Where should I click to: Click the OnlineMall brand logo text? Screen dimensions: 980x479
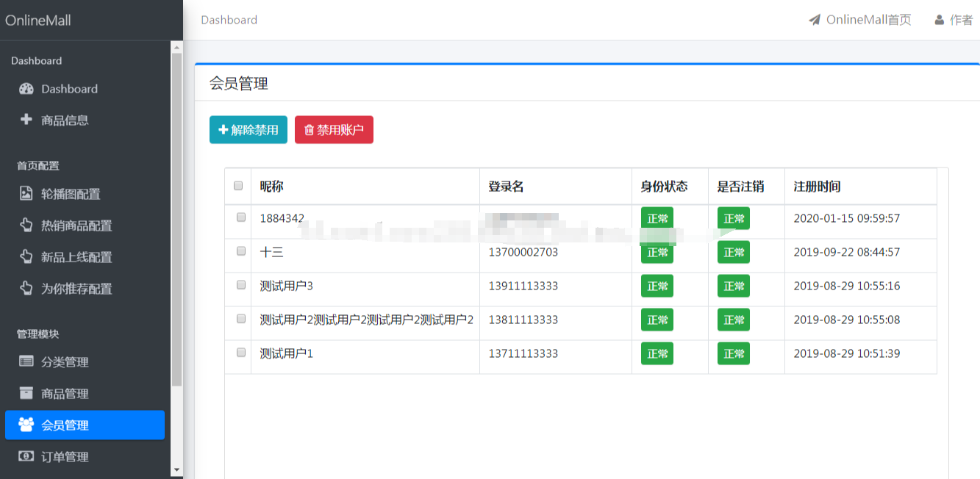pos(38,21)
